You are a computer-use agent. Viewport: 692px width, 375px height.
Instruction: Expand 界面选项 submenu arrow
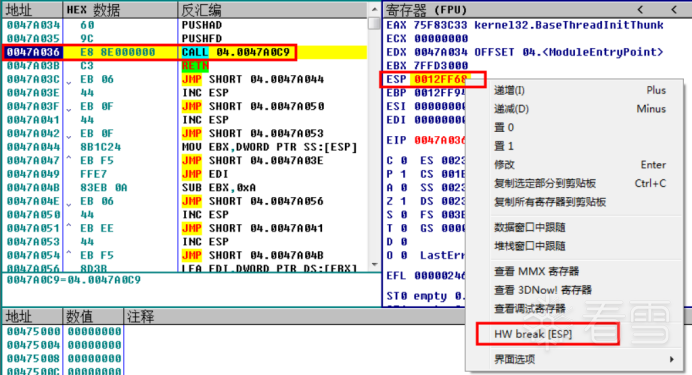click(671, 359)
